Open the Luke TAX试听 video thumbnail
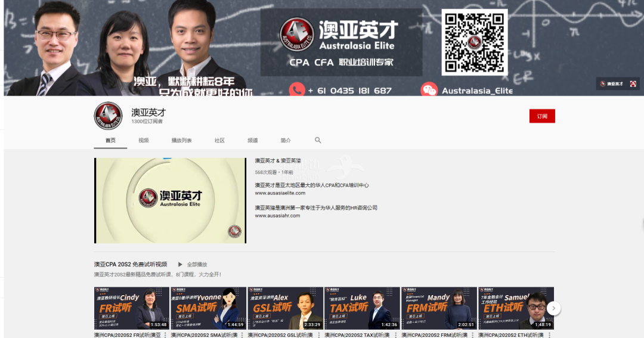This screenshot has height=338, width=644. [362, 308]
